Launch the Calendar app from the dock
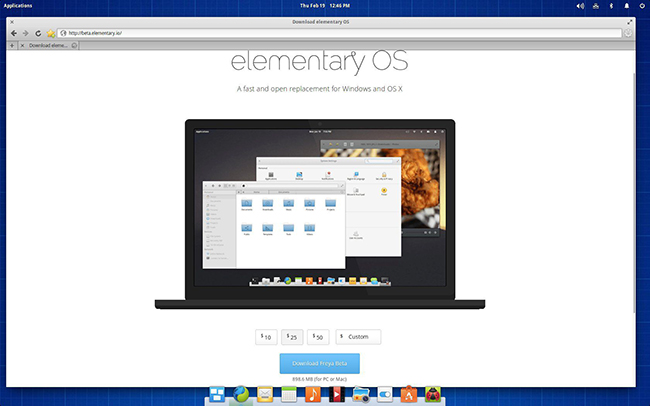The width and height of the screenshot is (650, 406). coord(289,394)
